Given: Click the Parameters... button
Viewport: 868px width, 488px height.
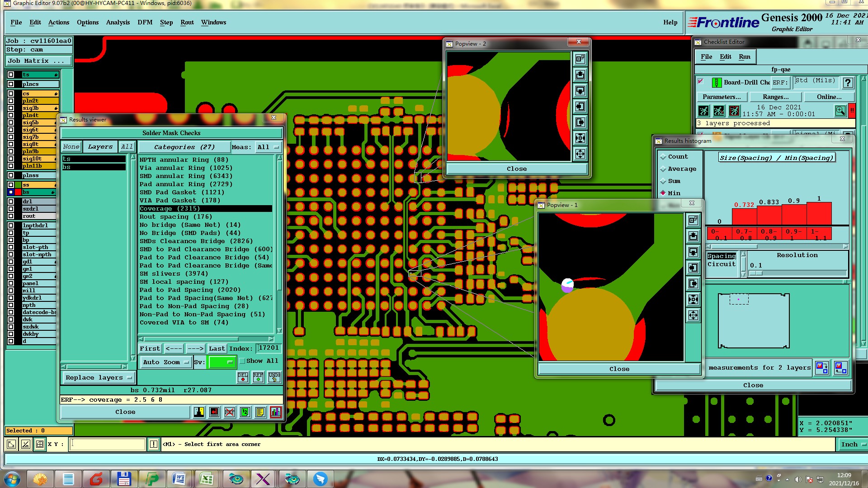Looking at the screenshot, I should [x=722, y=97].
